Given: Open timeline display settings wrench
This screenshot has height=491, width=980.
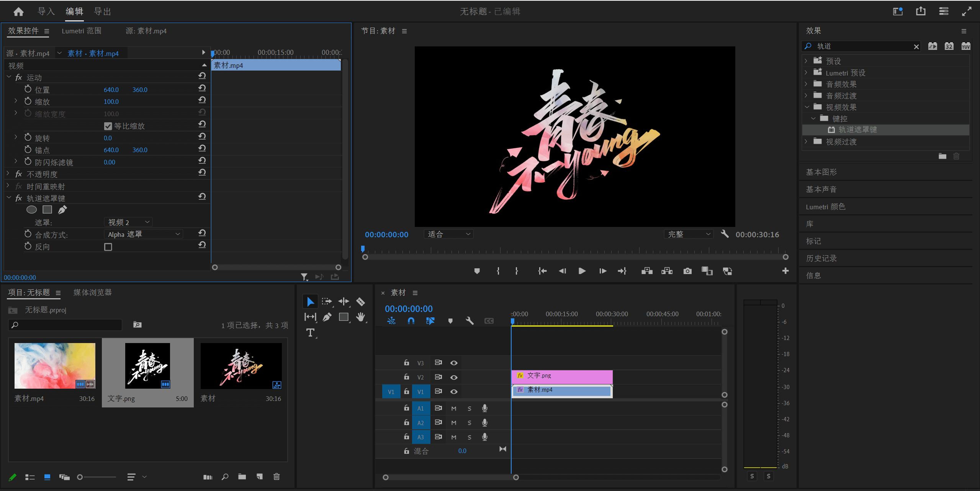Looking at the screenshot, I should pyautogui.click(x=469, y=321).
